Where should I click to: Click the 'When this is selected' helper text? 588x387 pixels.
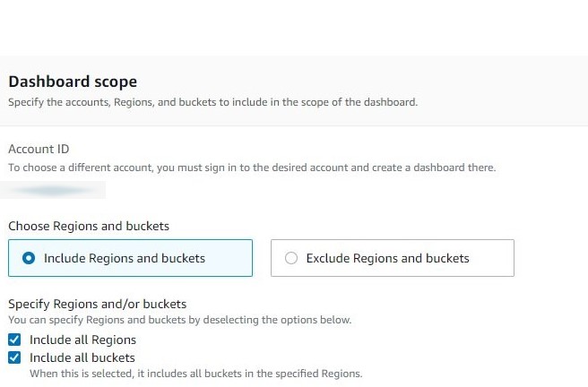pyautogui.click(x=195, y=373)
